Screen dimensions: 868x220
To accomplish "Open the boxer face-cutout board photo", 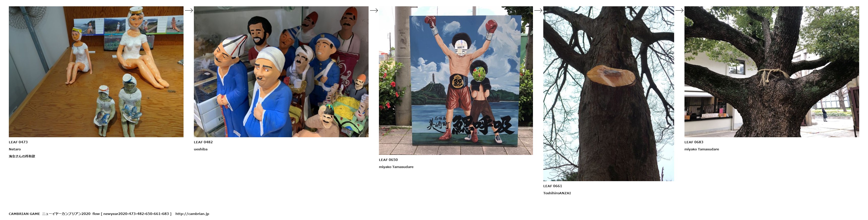I will click(x=456, y=80).
